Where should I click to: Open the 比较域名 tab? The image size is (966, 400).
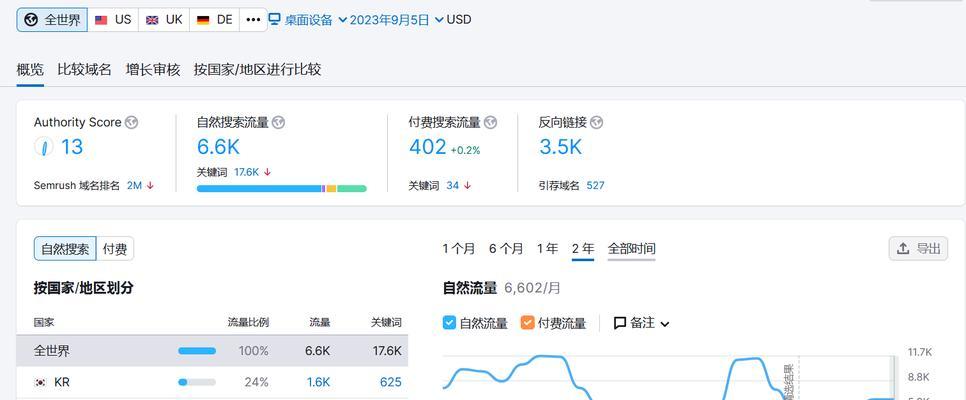coord(84,70)
